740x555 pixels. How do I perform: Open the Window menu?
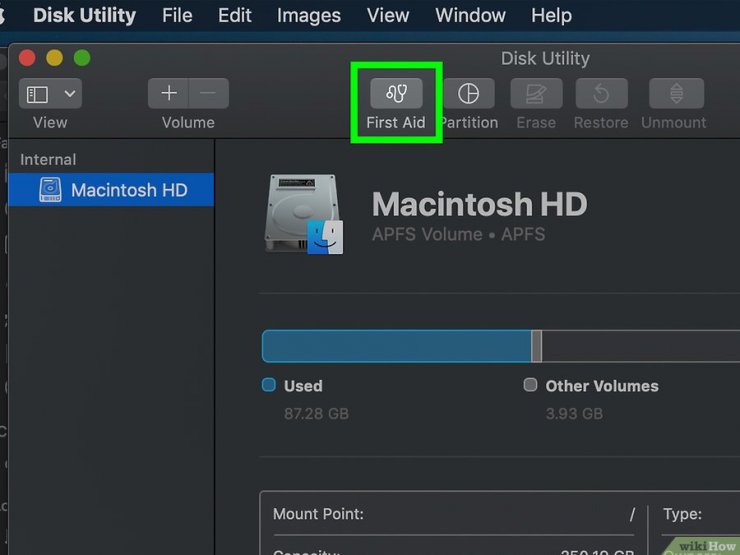pos(470,16)
